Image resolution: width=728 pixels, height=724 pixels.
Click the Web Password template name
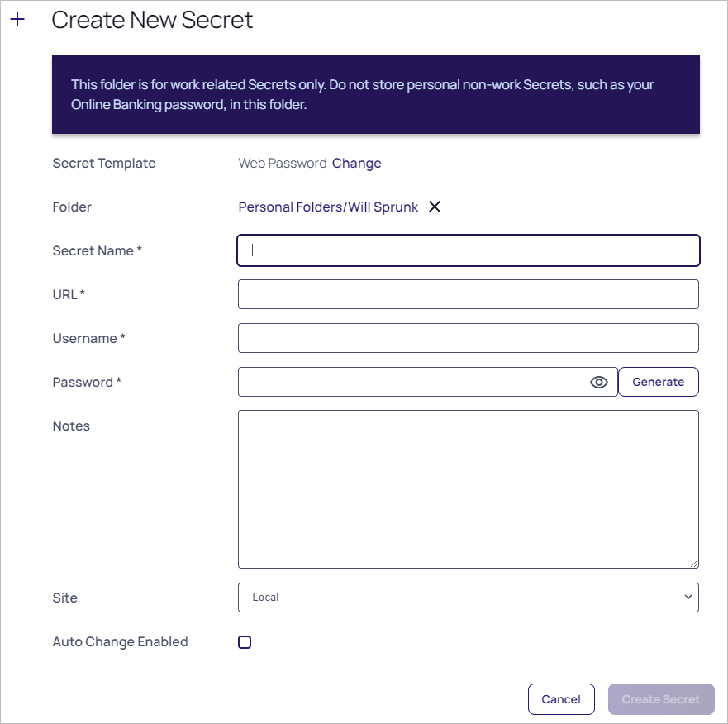283,164
